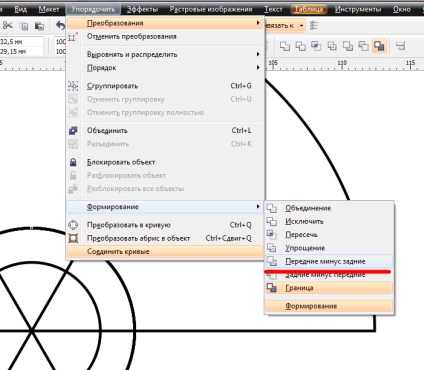Click the Copy toolbar icon
424x370 pixels.
click(24, 26)
